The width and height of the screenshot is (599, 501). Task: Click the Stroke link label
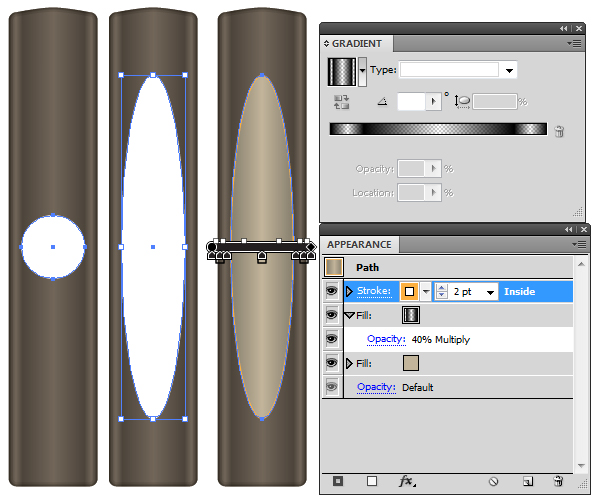374,291
